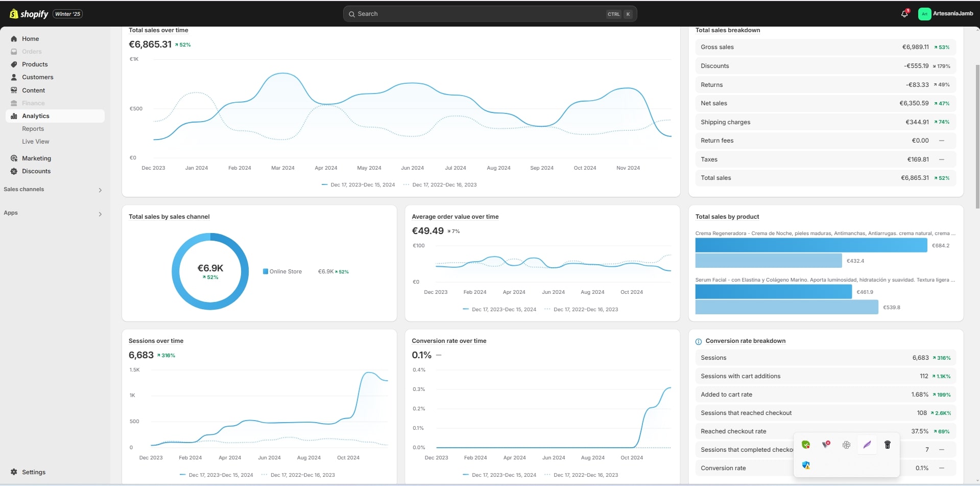
Task: Open Live View in sidebar
Action: pyautogui.click(x=35, y=142)
